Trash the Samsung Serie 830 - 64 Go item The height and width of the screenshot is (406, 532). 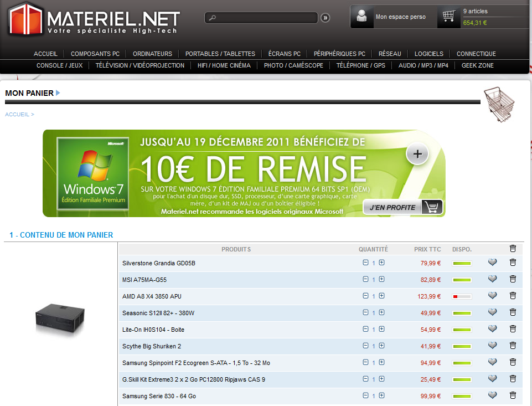click(513, 395)
